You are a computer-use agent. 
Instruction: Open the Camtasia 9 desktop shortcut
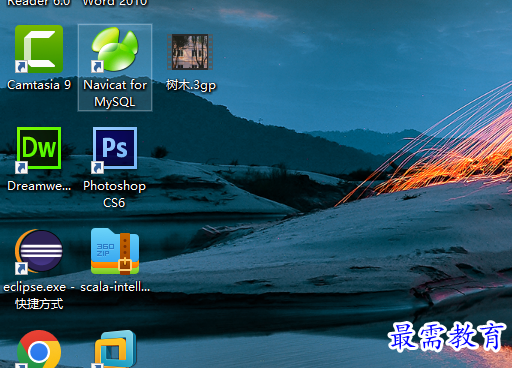[39, 49]
